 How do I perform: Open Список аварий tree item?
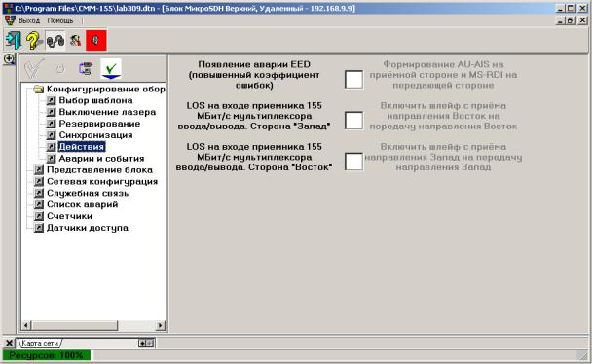pyautogui.click(x=83, y=204)
